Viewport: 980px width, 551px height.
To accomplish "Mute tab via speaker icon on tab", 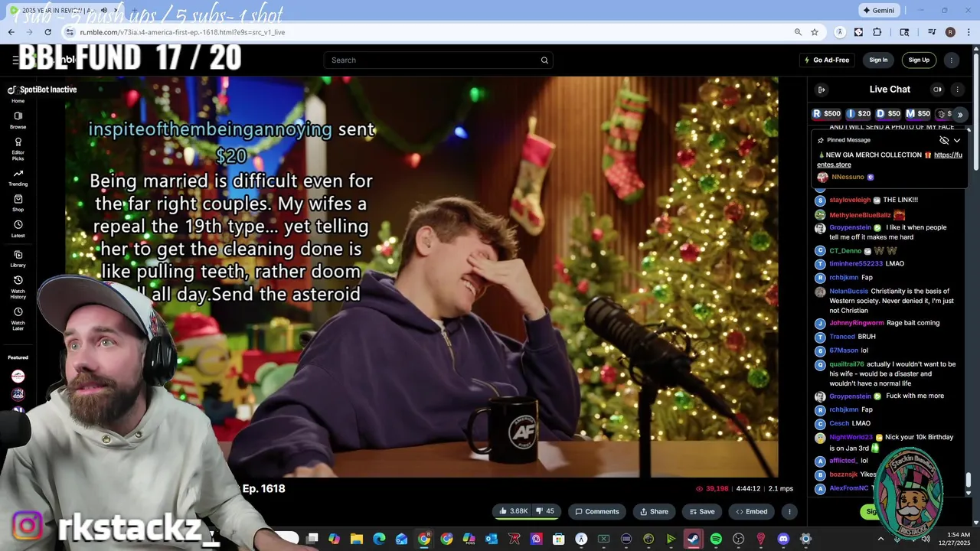I will point(103,10).
